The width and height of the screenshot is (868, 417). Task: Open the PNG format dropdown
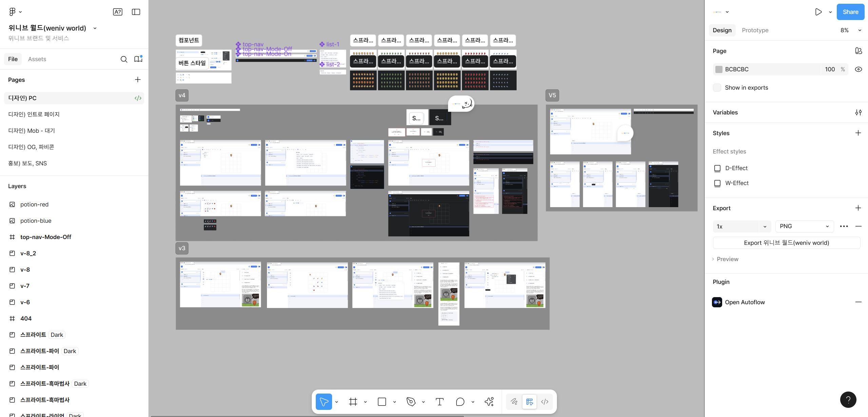click(x=804, y=226)
